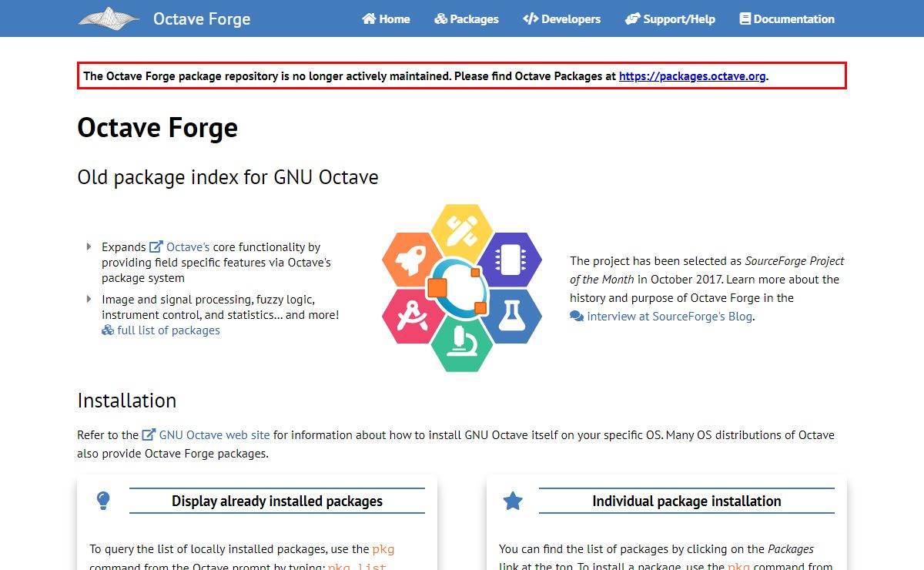The image size is (924, 570).
Task: Open the Packages menu item
Action: click(467, 19)
